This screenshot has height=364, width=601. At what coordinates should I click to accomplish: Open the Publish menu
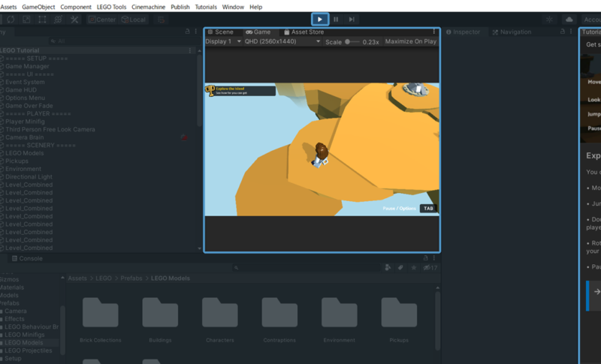click(180, 7)
